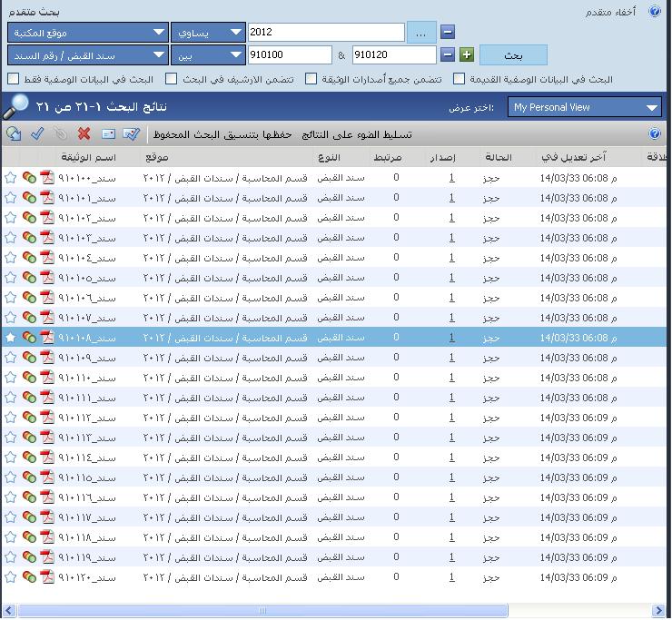Star the document سند_910105 as favorite
Image resolution: width=672 pixels, height=620 pixels.
click(11, 278)
